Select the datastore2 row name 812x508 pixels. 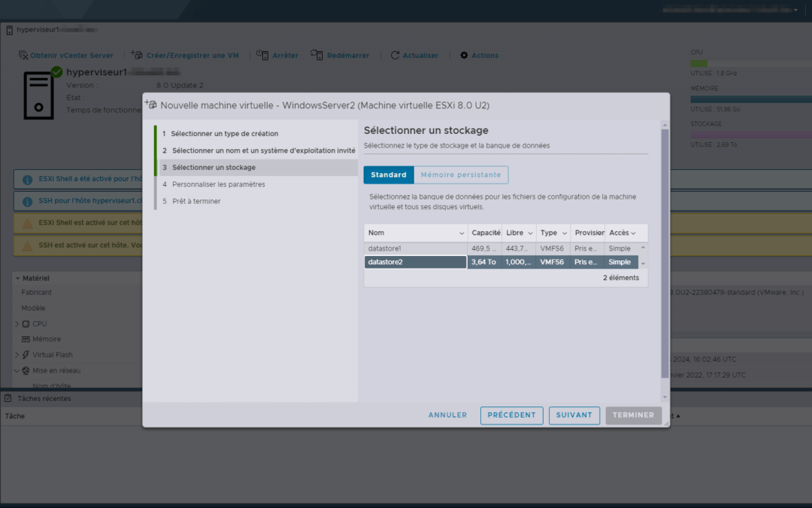415,263
